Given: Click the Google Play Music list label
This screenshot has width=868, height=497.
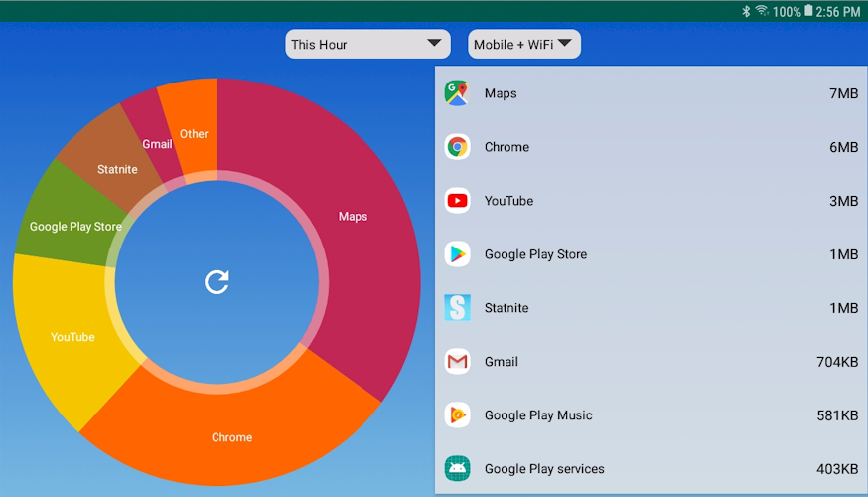Looking at the screenshot, I should (x=538, y=415).
